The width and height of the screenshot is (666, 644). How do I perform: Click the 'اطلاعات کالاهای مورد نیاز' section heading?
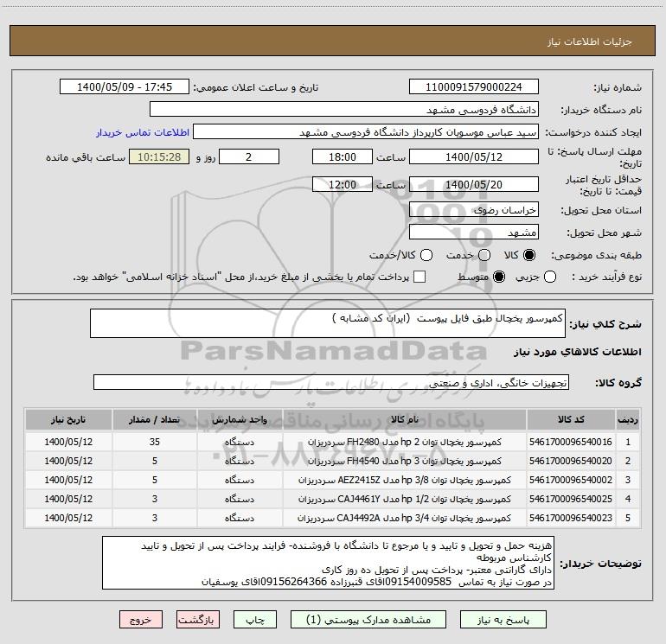tap(578, 352)
